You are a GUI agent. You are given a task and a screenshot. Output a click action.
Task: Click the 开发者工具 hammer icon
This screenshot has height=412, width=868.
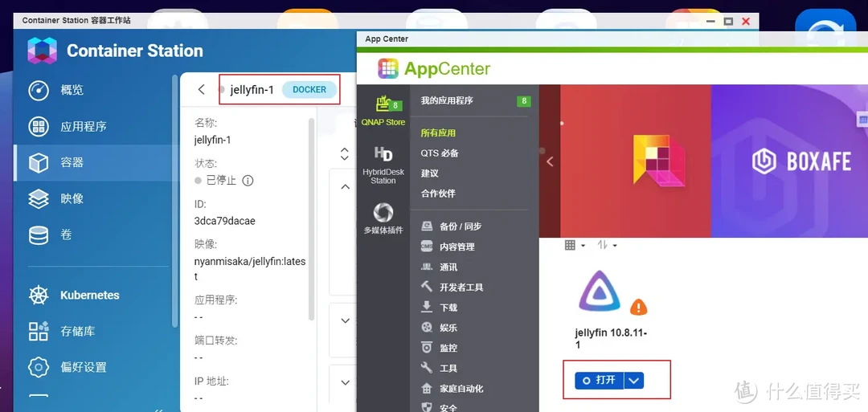[x=426, y=287]
